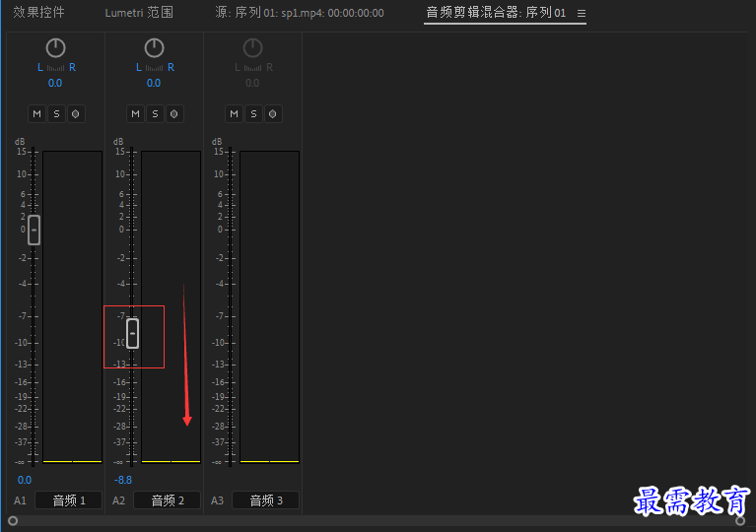Click the A1 volume fader handle
756x532 pixels.
34,230
